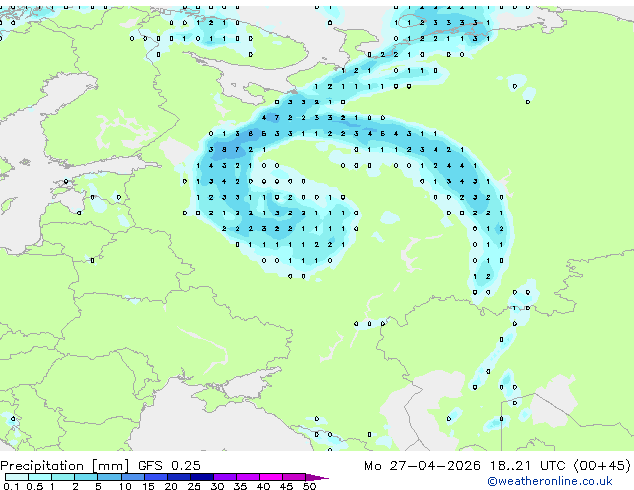Click the '20' legend scale label
Viewport: 634px width, 490px height.
point(171,486)
